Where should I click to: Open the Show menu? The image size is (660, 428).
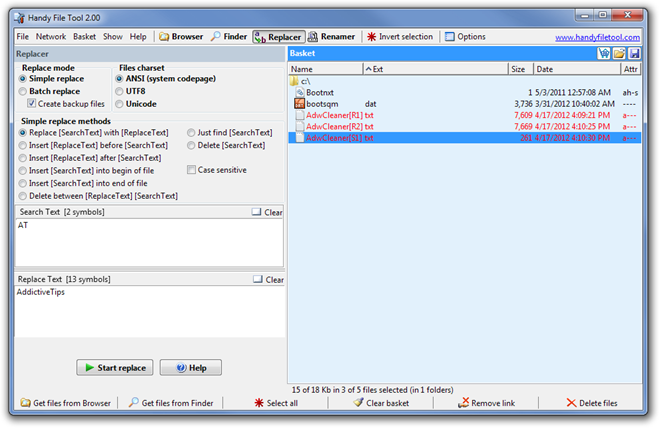pyautogui.click(x=113, y=37)
